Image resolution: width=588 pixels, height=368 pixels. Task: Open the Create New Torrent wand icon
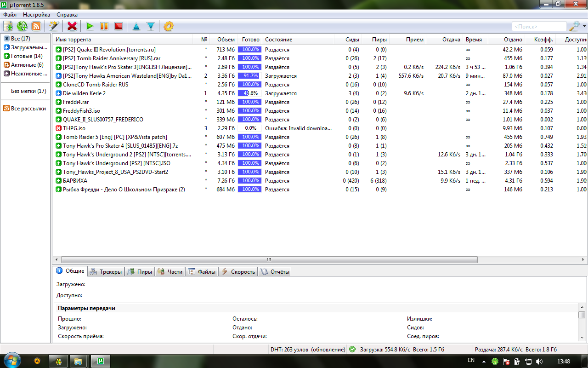[x=54, y=26]
